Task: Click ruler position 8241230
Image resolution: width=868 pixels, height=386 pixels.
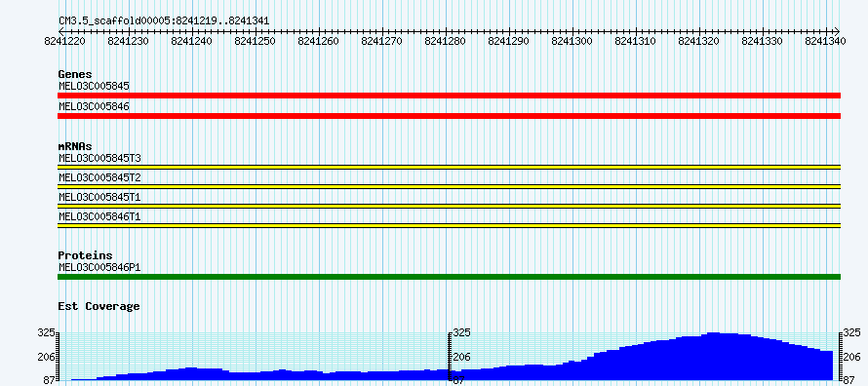Action: (129, 42)
